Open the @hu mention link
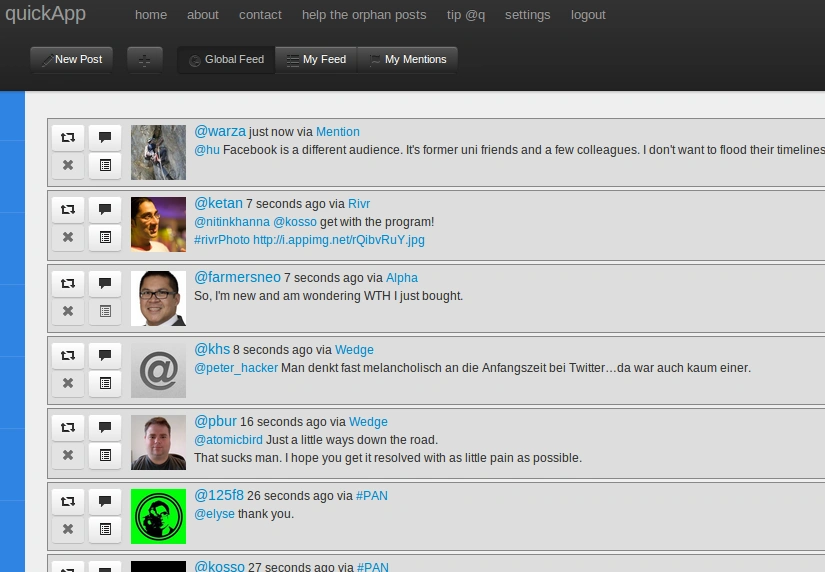Viewport: 825px width, 572px height. pos(207,150)
